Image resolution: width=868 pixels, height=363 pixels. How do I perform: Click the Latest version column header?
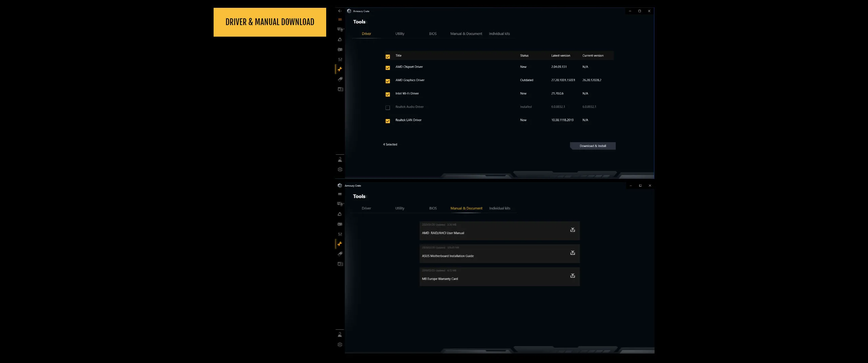(x=560, y=56)
